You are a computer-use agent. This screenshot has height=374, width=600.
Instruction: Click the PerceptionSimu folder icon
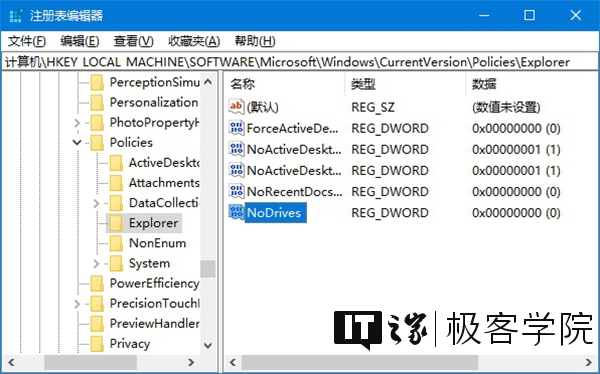click(97, 82)
